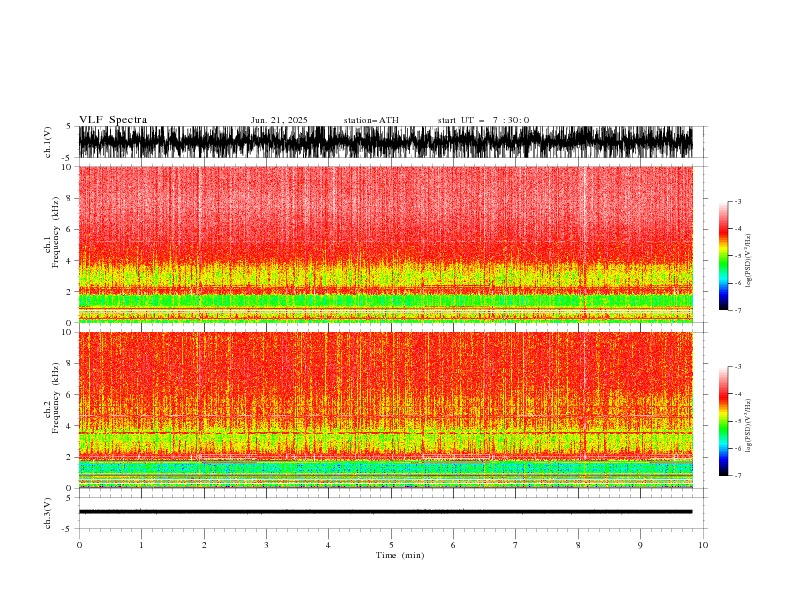Click the "station=ATH" label
This screenshot has height=612, width=792.
(x=371, y=120)
